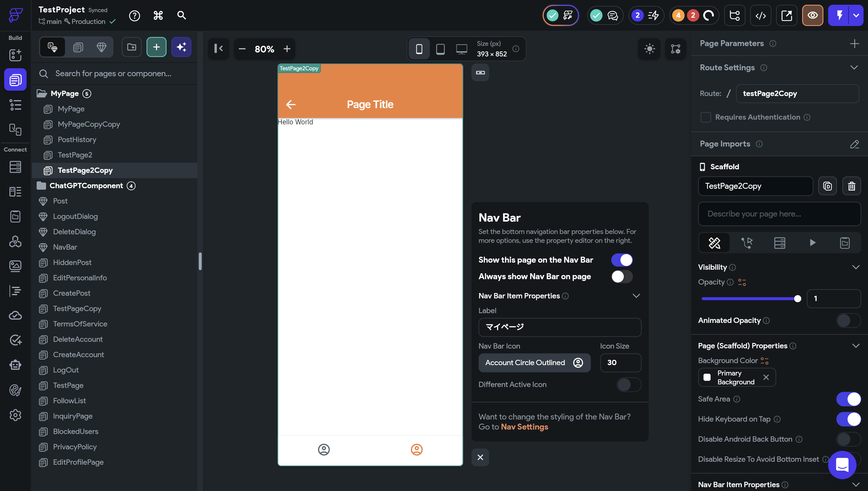Switch canvas to tablet device view

click(x=440, y=49)
